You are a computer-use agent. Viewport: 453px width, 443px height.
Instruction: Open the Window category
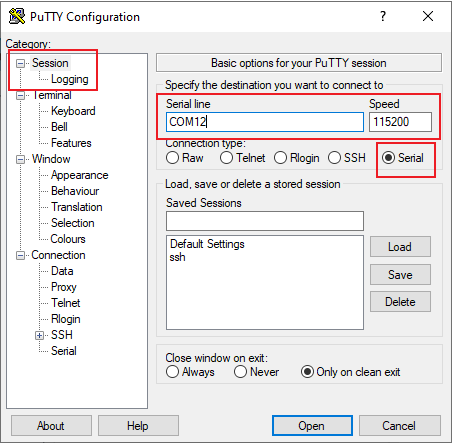tap(51, 159)
